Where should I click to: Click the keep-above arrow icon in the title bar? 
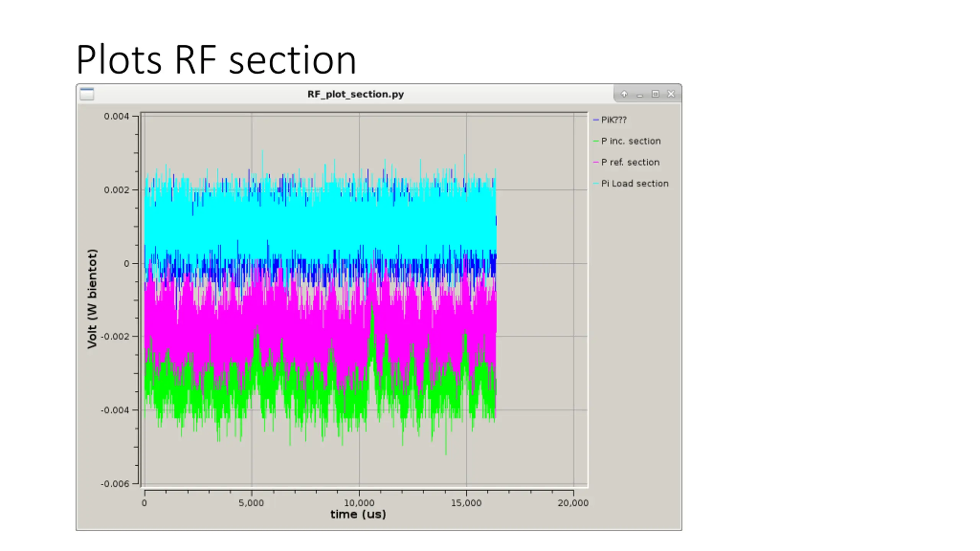(x=624, y=94)
